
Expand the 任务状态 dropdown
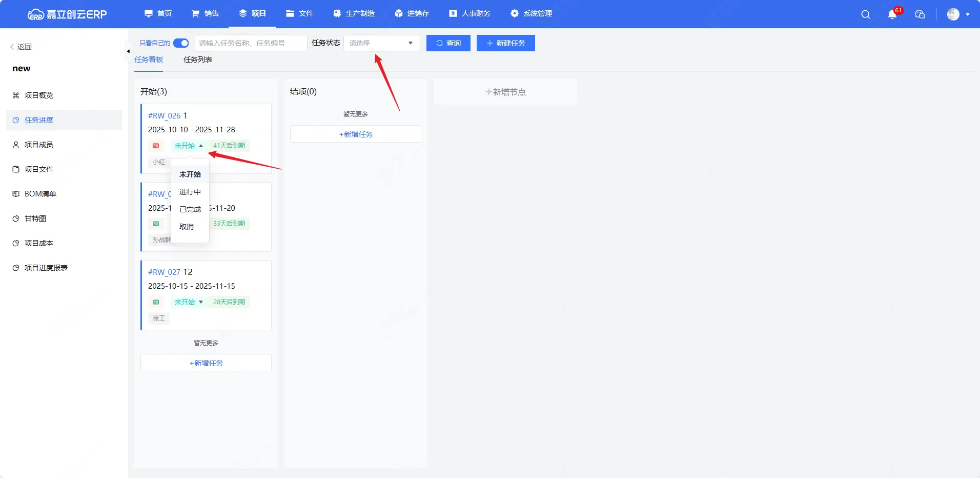pyautogui.click(x=381, y=43)
